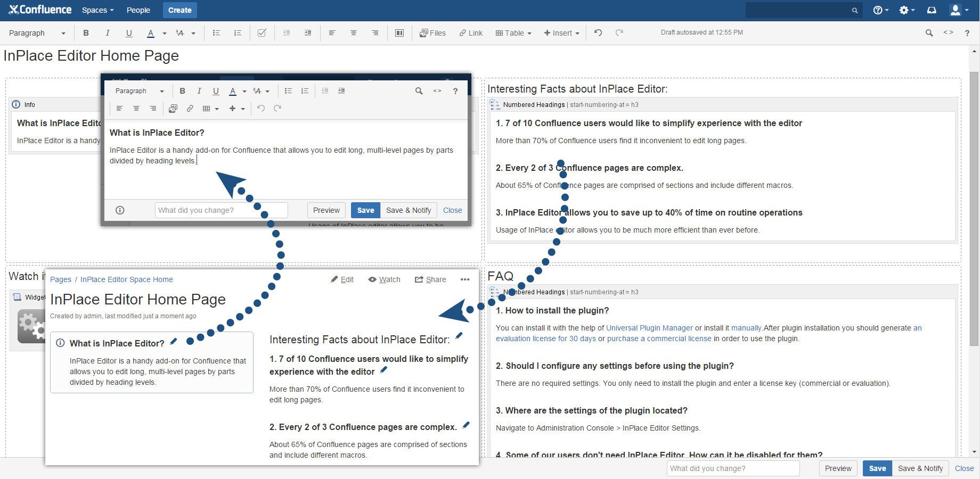Image resolution: width=980 pixels, height=479 pixels.
Task: Open the main Paragraph style dropdown
Action: (x=37, y=33)
